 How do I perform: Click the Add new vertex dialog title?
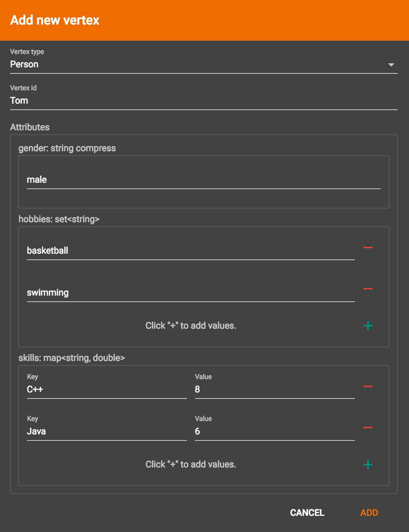coord(55,20)
